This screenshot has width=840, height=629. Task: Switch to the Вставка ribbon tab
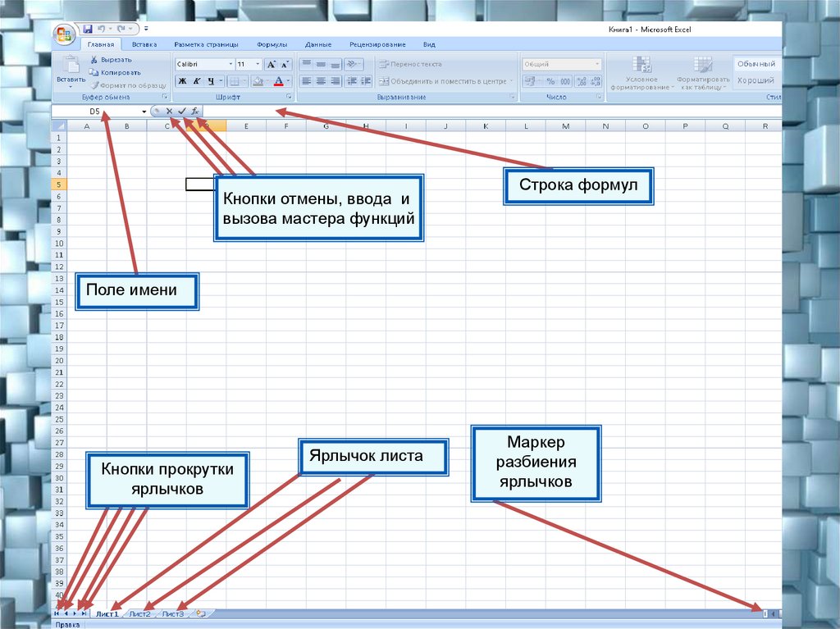click(144, 44)
